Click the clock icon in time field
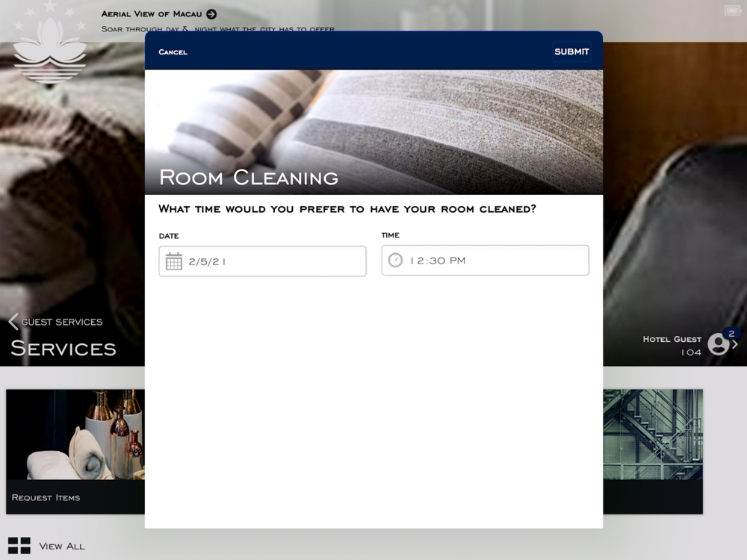 (x=395, y=260)
